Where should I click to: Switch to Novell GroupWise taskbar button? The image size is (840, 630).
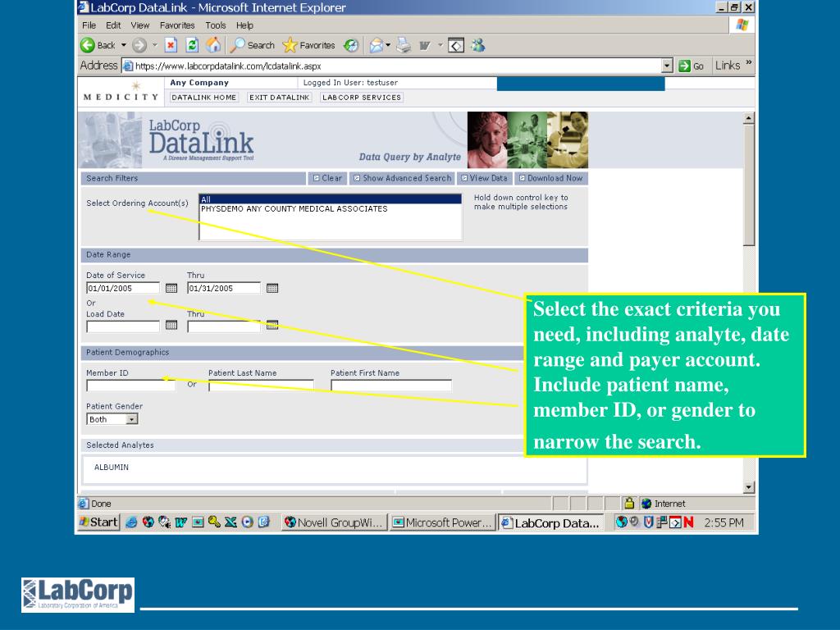(x=335, y=523)
